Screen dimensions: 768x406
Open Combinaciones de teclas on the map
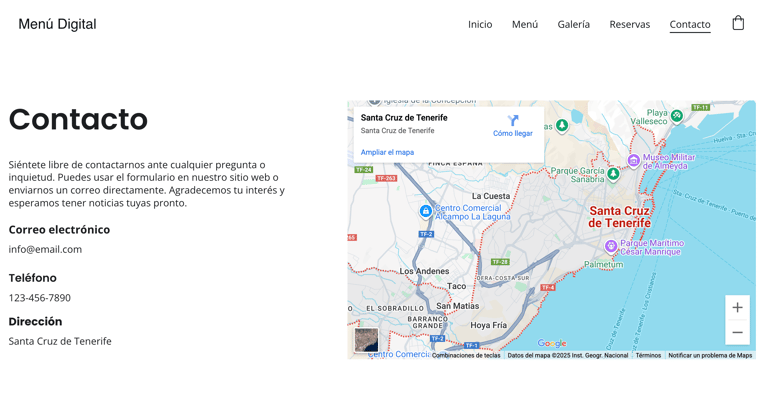tap(466, 356)
